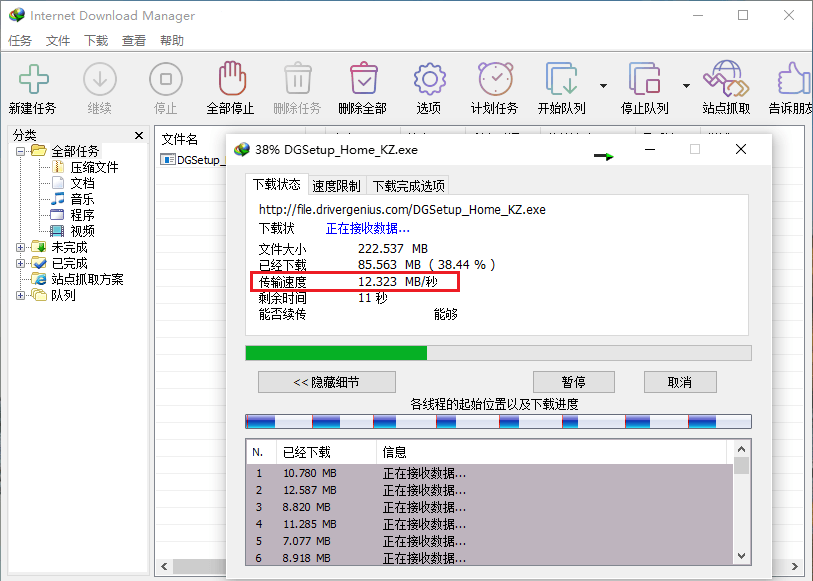Select 未完成 folder in tree
This screenshot has width=813, height=581.
tap(69, 247)
